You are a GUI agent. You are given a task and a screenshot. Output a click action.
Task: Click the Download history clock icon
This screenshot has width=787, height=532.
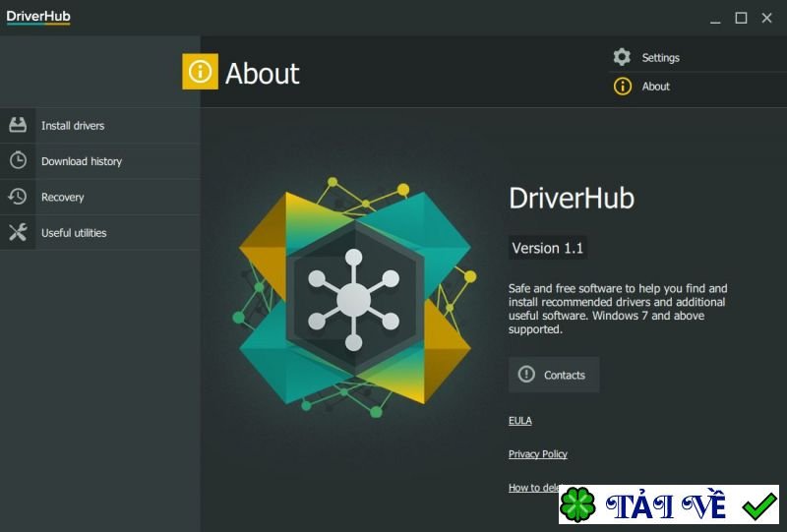pos(18,160)
